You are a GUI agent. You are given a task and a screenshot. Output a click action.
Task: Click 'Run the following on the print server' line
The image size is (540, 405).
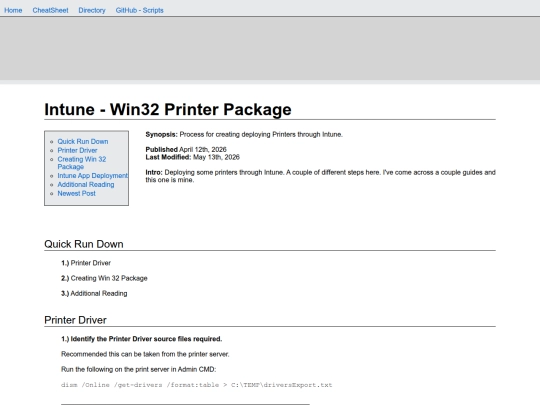click(138, 369)
